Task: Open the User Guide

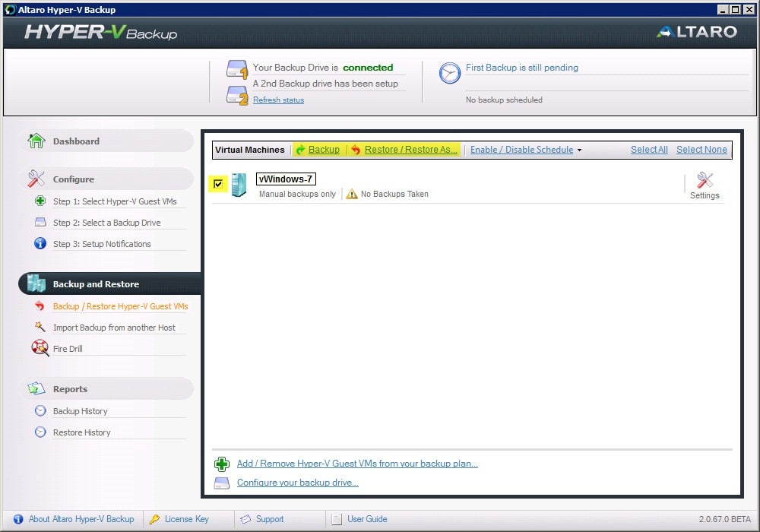Action: pos(367,519)
